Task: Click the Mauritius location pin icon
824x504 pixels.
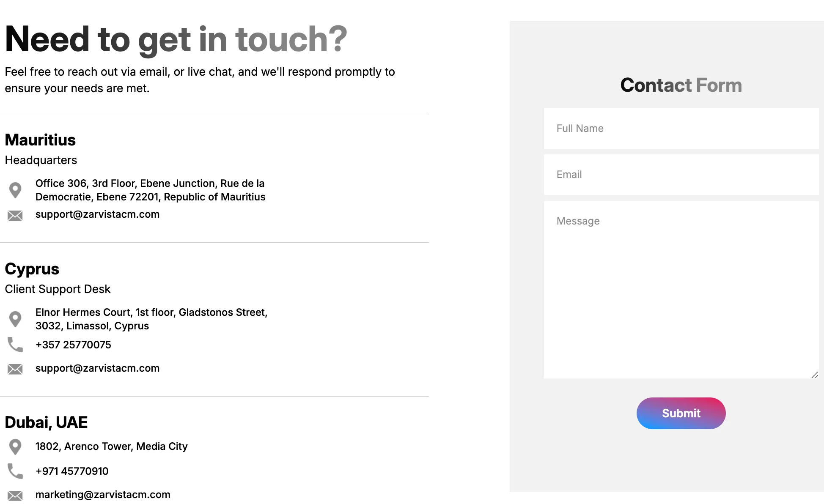Action: pyautogui.click(x=15, y=190)
